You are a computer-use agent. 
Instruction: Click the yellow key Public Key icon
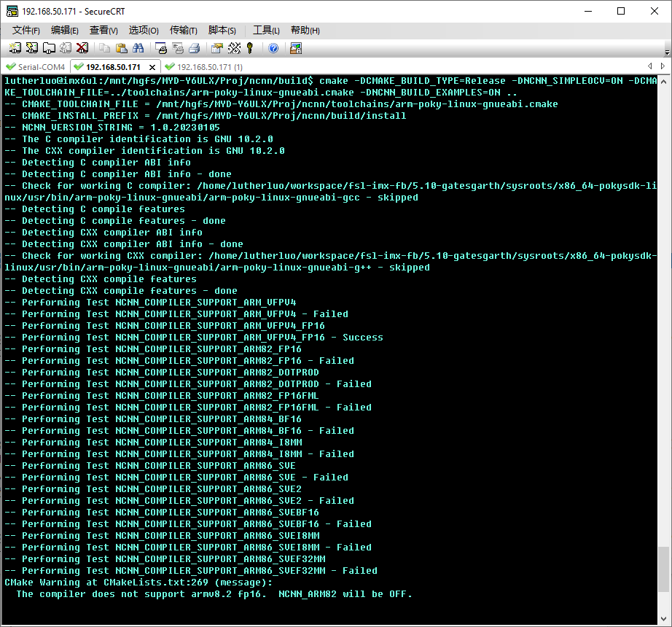coord(250,48)
